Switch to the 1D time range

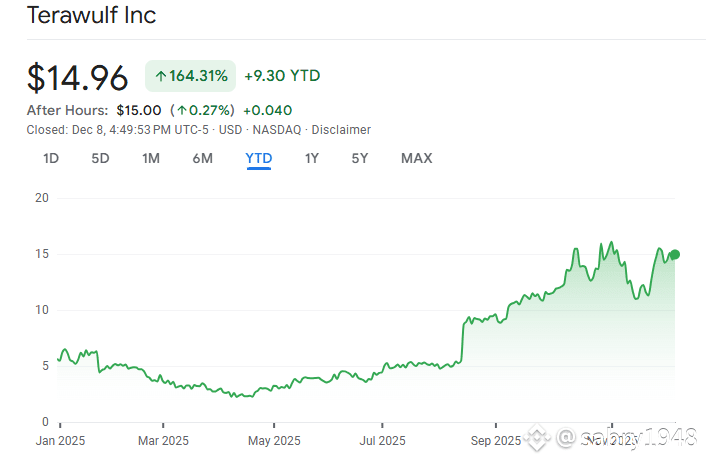51,158
